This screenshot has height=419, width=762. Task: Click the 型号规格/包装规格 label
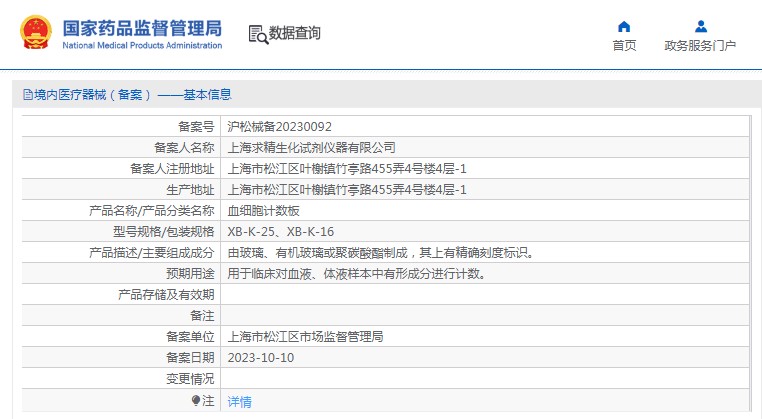(164, 231)
